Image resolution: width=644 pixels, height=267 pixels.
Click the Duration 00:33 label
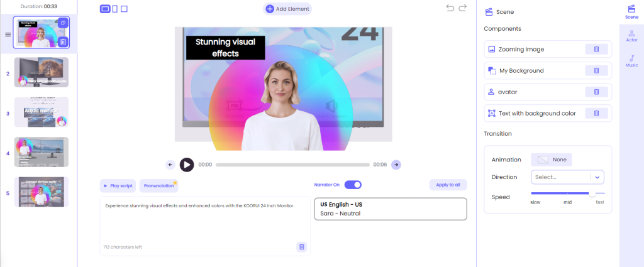38,6
